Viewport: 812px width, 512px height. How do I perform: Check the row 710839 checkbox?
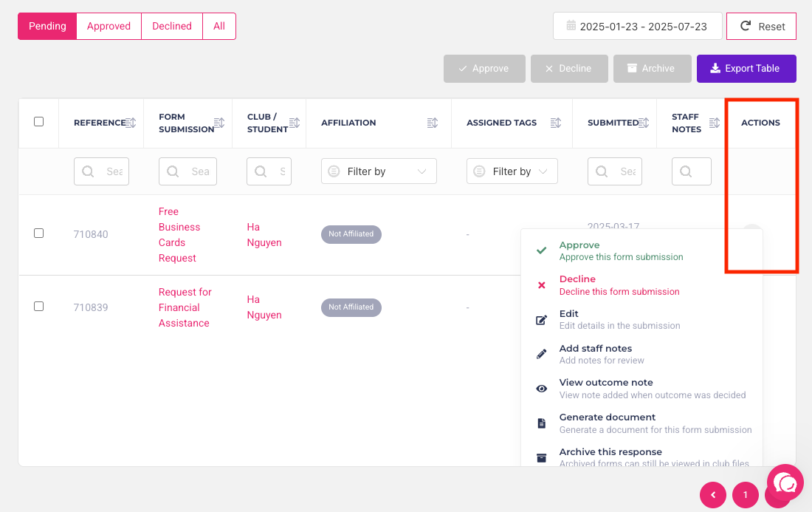[x=39, y=307]
